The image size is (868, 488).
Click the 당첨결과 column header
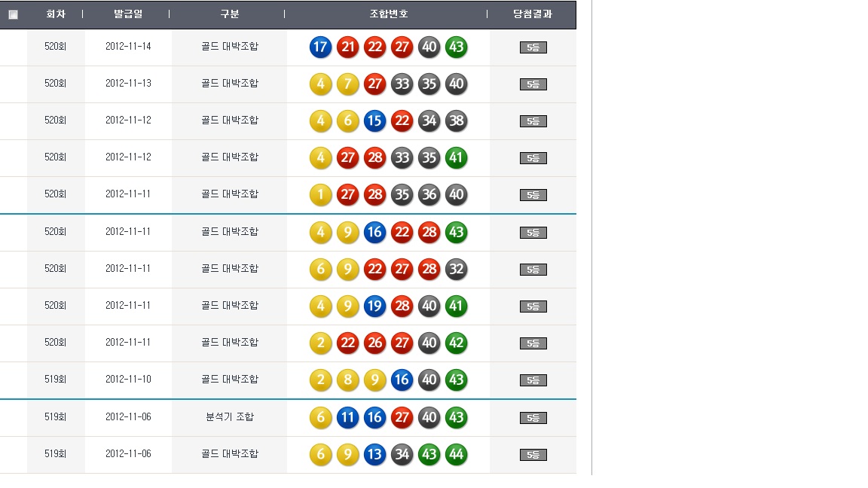[532, 14]
